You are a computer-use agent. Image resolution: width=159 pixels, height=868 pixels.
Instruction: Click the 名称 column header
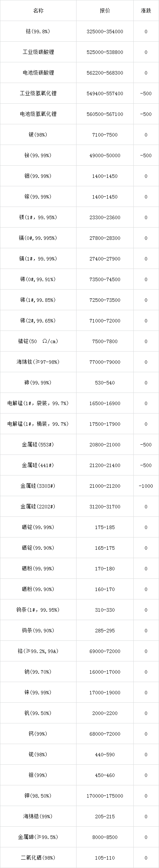click(x=38, y=11)
